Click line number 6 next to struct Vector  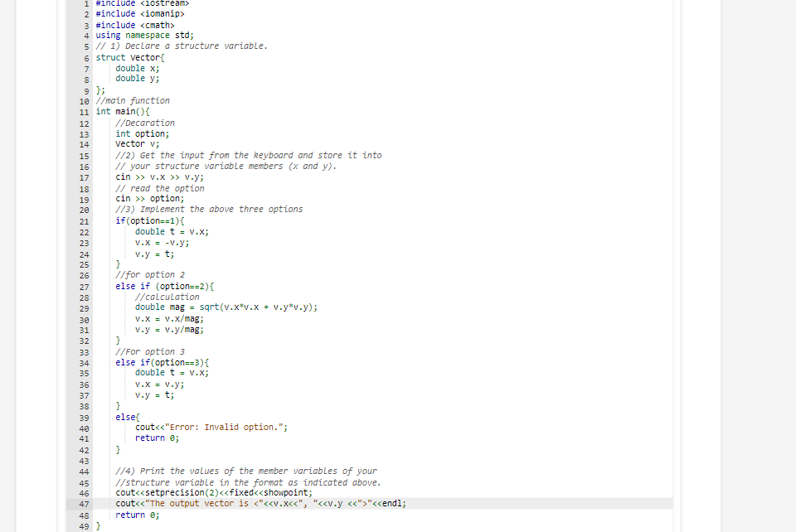85,57
